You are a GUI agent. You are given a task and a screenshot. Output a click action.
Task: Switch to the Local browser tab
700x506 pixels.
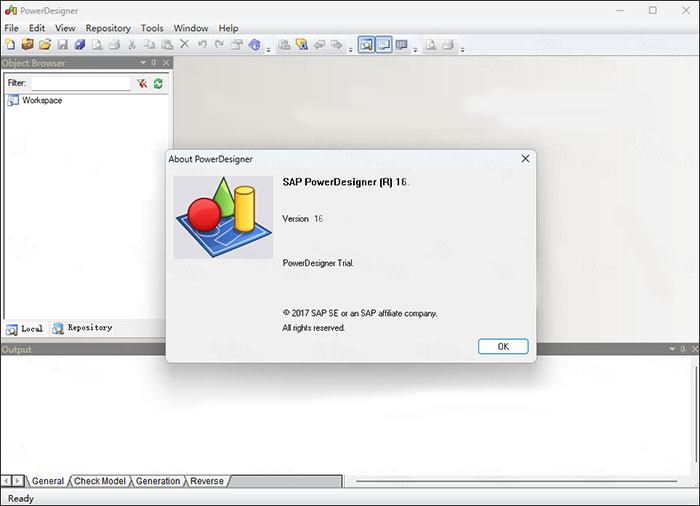coord(25,329)
